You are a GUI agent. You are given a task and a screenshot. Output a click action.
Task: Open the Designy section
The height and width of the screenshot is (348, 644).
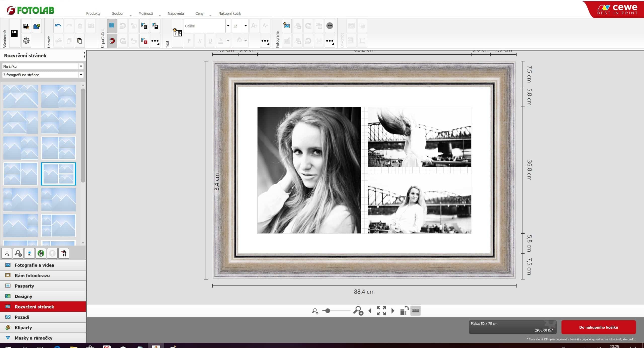(x=43, y=296)
